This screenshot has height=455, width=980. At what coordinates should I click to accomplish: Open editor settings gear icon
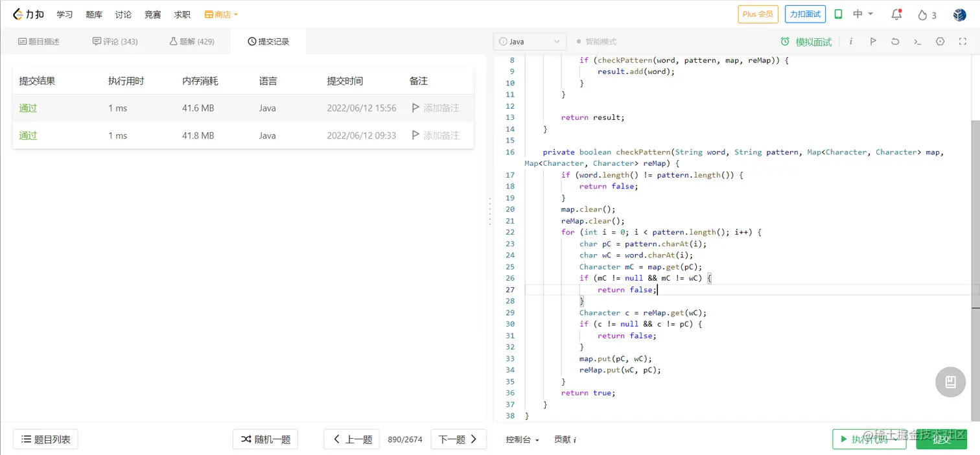940,41
